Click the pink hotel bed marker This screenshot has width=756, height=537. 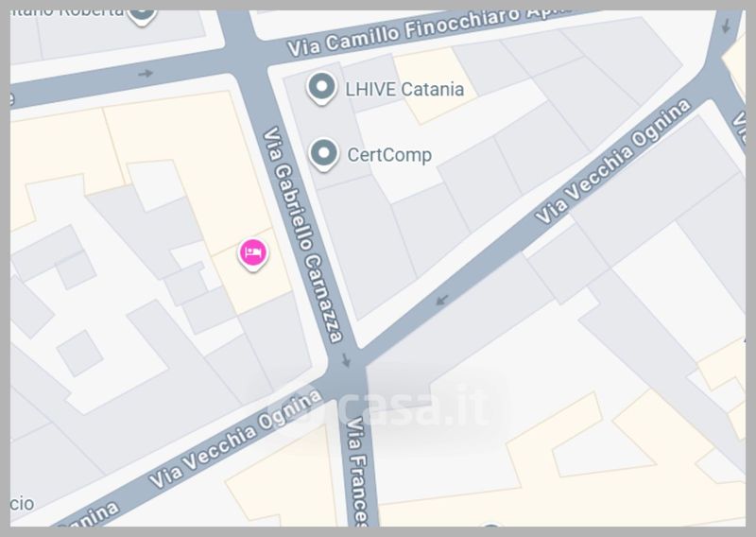[x=253, y=253]
